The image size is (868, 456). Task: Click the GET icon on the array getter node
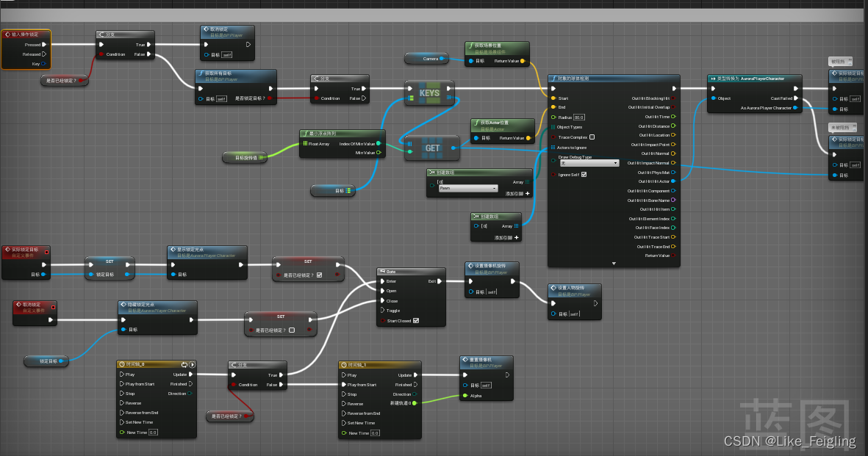point(431,148)
